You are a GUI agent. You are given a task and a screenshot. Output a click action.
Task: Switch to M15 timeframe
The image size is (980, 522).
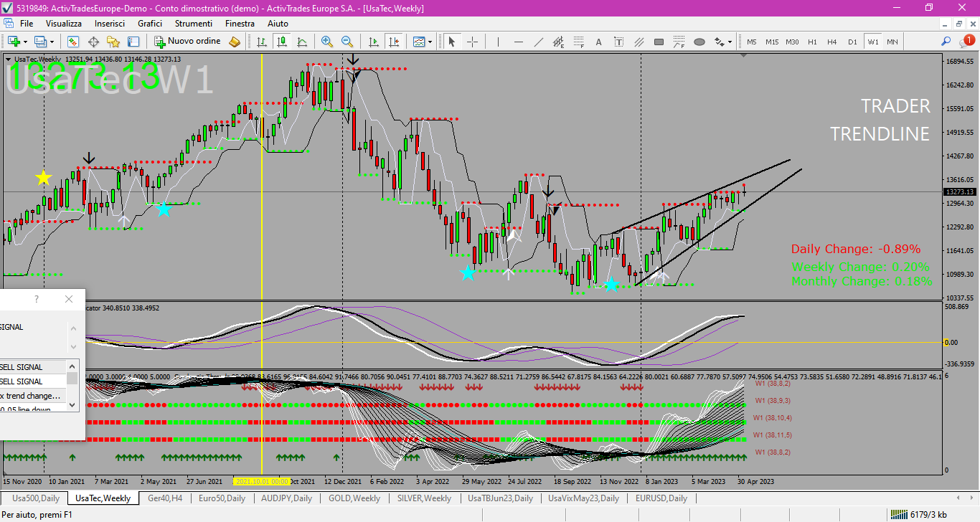click(772, 42)
